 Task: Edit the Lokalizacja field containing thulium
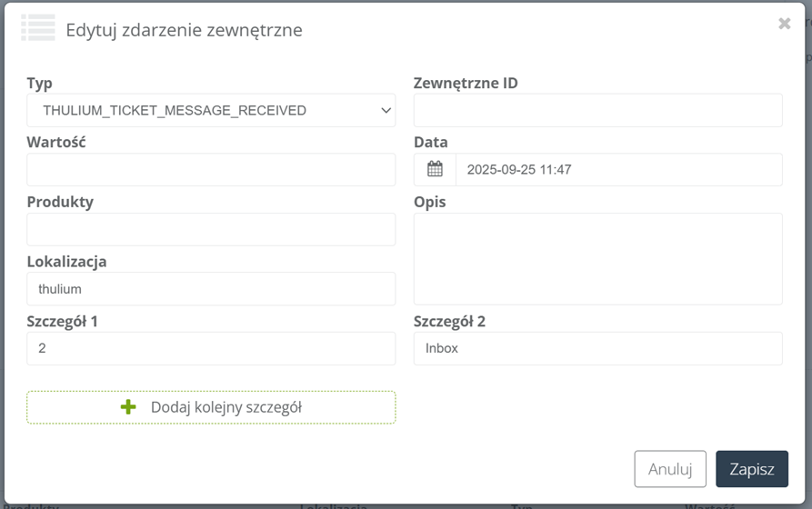[211, 289]
